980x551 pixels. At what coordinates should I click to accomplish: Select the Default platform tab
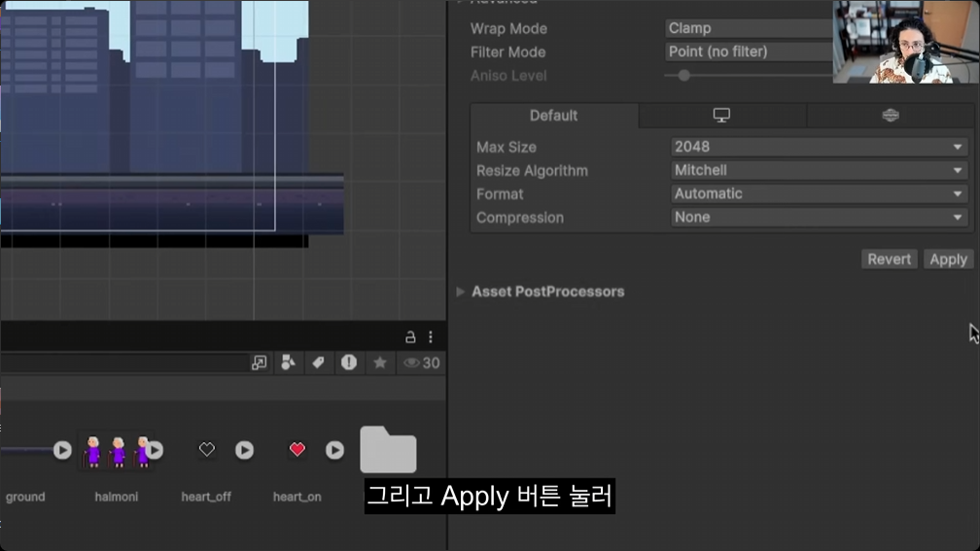pyautogui.click(x=554, y=116)
